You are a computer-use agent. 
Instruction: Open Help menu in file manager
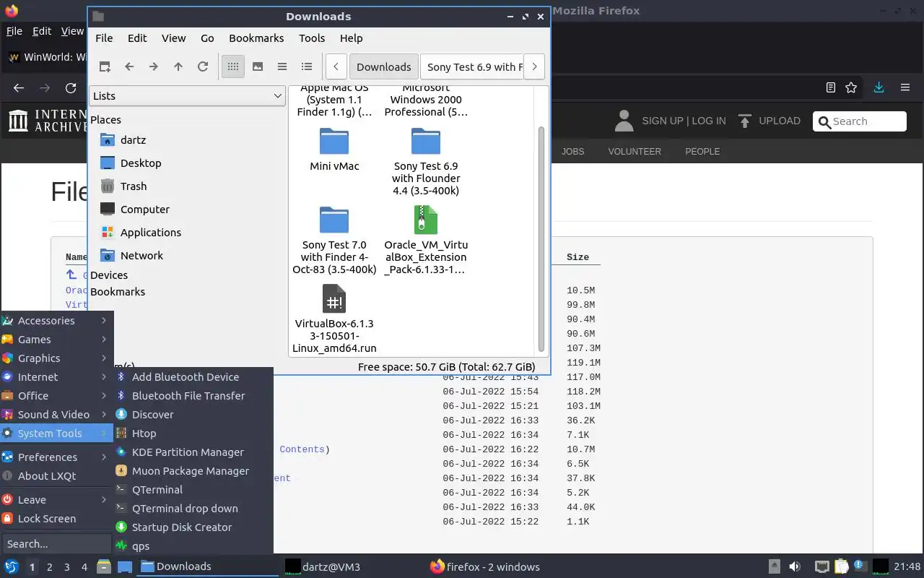pyautogui.click(x=351, y=38)
